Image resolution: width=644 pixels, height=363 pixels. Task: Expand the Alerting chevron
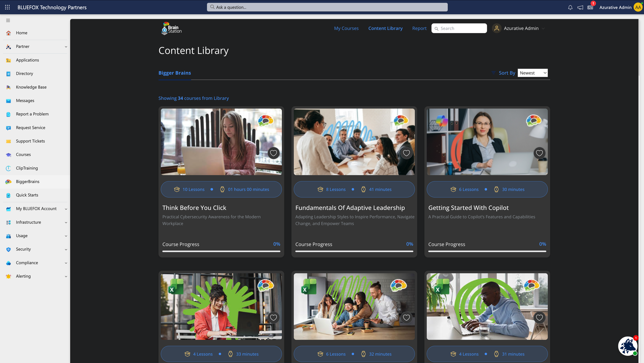coord(66,276)
